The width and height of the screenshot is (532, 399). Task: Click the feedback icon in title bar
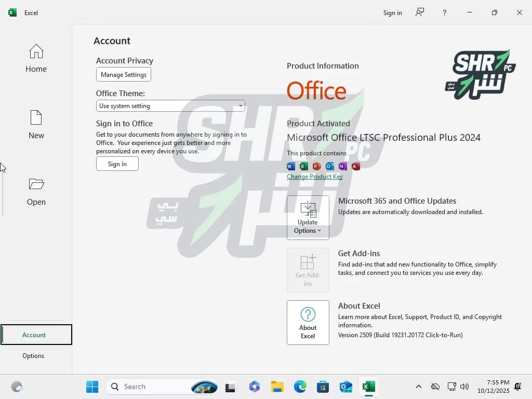pos(420,12)
